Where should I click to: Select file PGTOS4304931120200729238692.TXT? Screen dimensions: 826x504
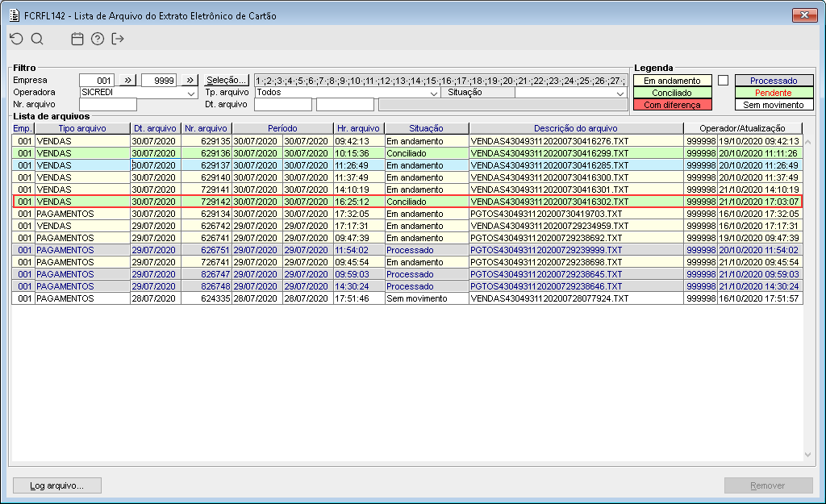tap(407, 238)
